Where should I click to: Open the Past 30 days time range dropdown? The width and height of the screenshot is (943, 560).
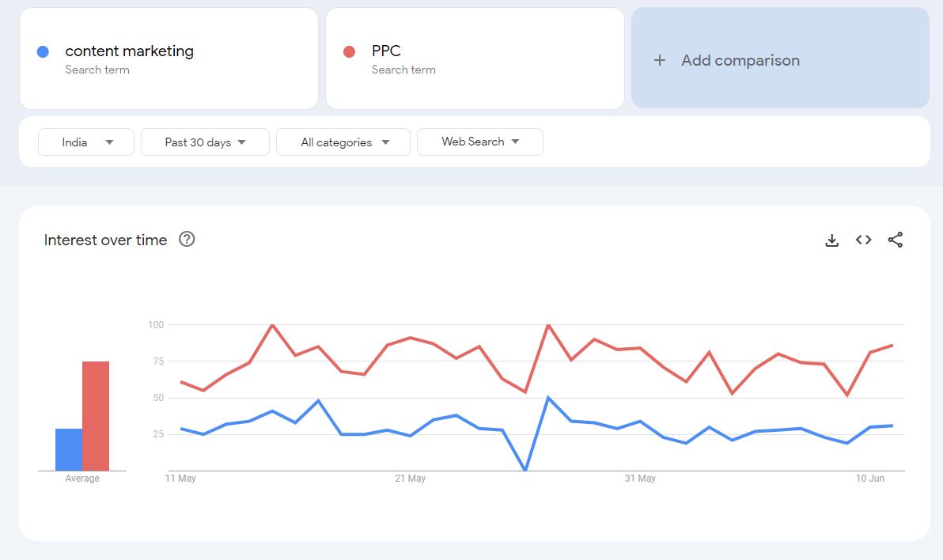(204, 142)
